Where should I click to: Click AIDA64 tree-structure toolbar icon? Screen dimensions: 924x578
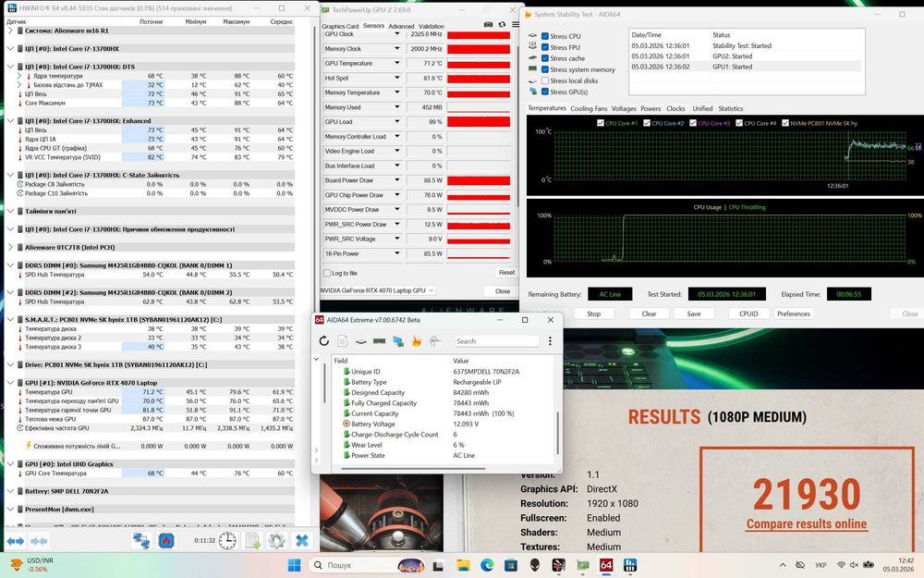click(x=435, y=341)
